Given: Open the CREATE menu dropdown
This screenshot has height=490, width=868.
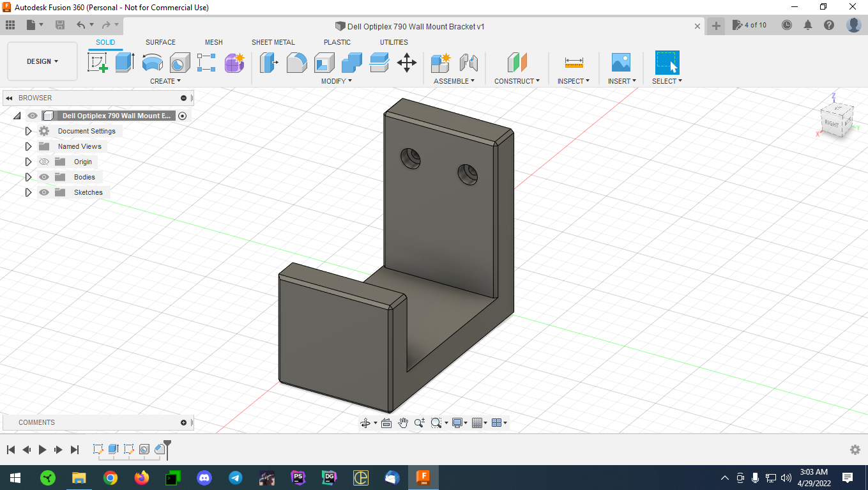Looking at the screenshot, I should point(165,81).
